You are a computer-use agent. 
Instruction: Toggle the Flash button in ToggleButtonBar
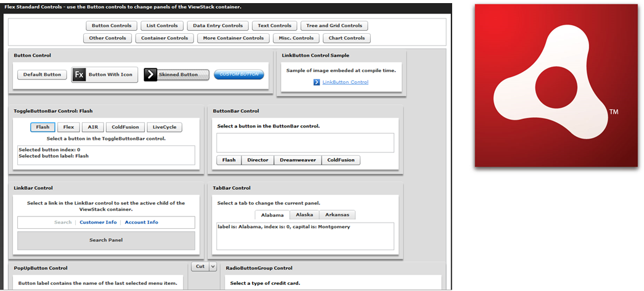(43, 127)
